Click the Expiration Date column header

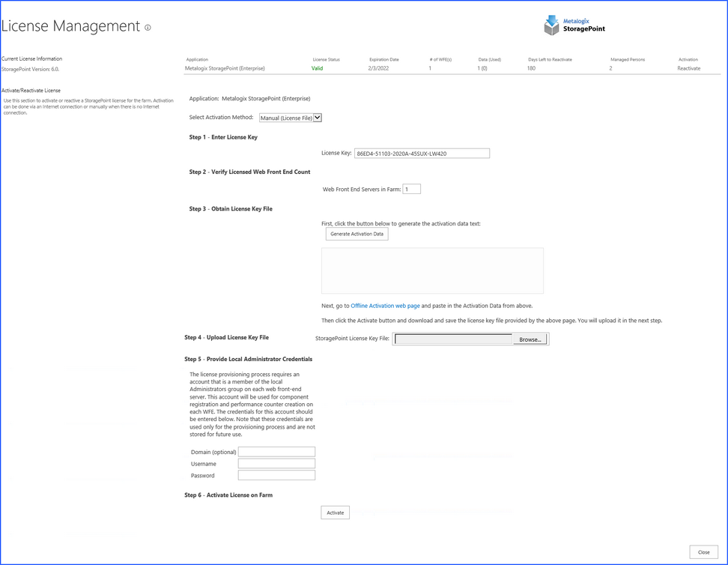[384, 59]
